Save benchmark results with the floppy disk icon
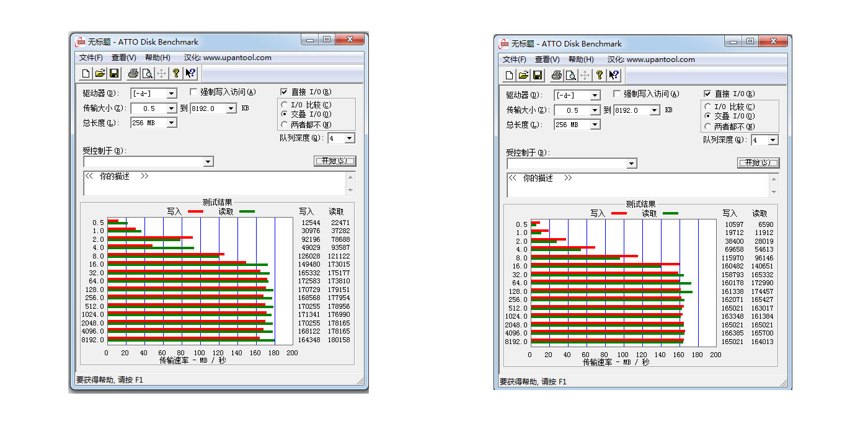The height and width of the screenshot is (434, 868). coord(114,73)
